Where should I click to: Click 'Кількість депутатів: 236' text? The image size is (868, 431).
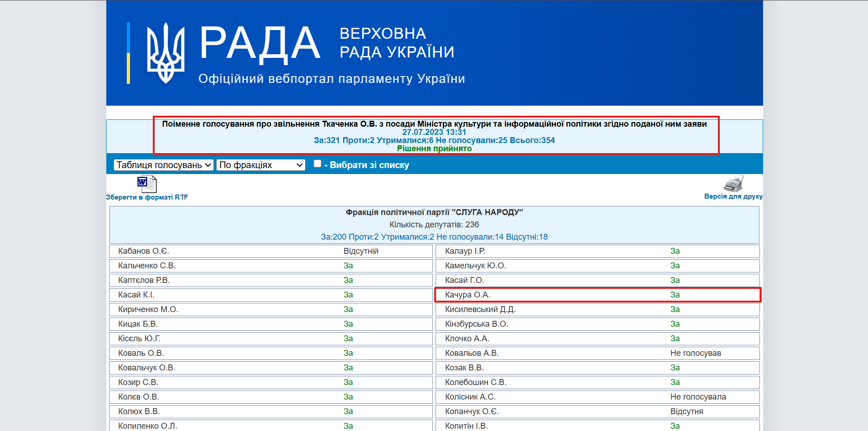tap(434, 225)
